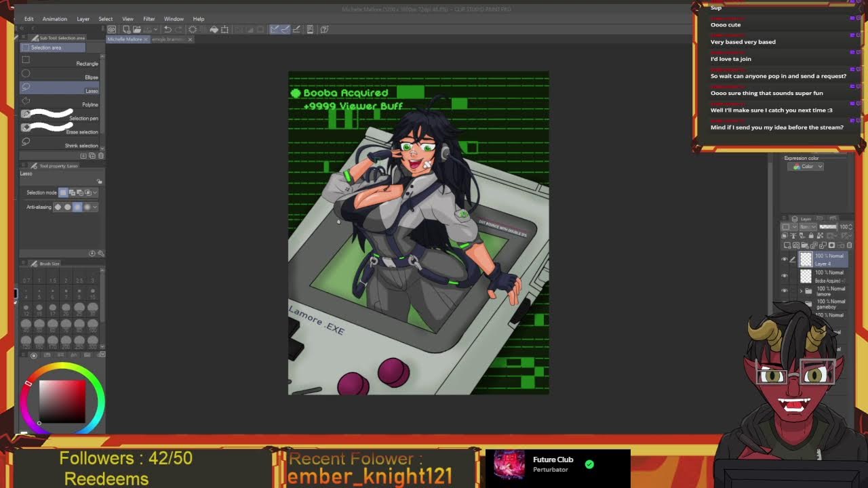Click the New raster layer icon
Screen dimensions: 868x488
(787, 245)
